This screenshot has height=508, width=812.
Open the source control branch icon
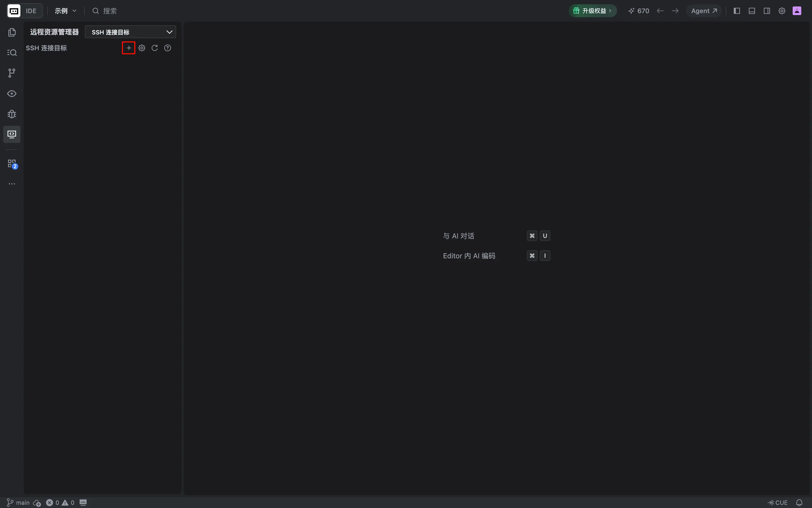point(12,73)
